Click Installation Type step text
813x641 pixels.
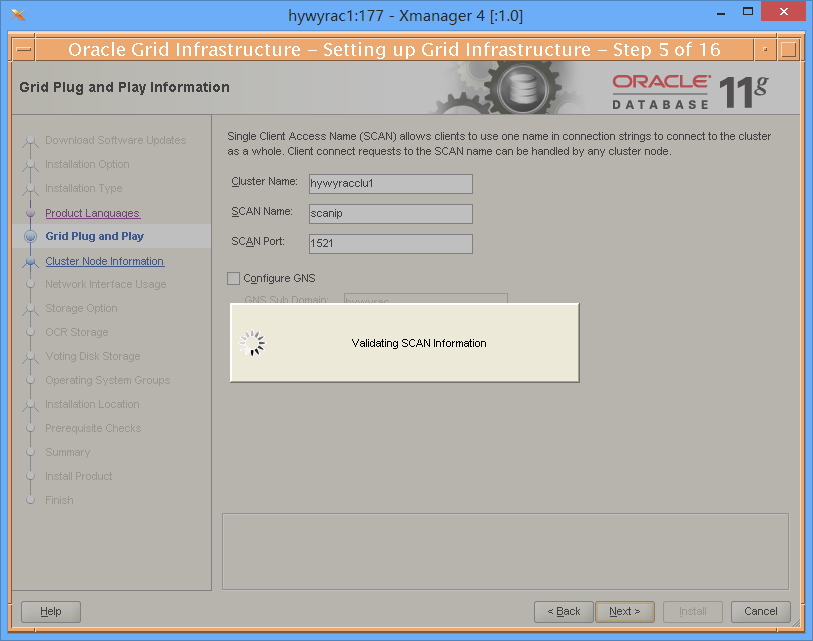point(83,188)
